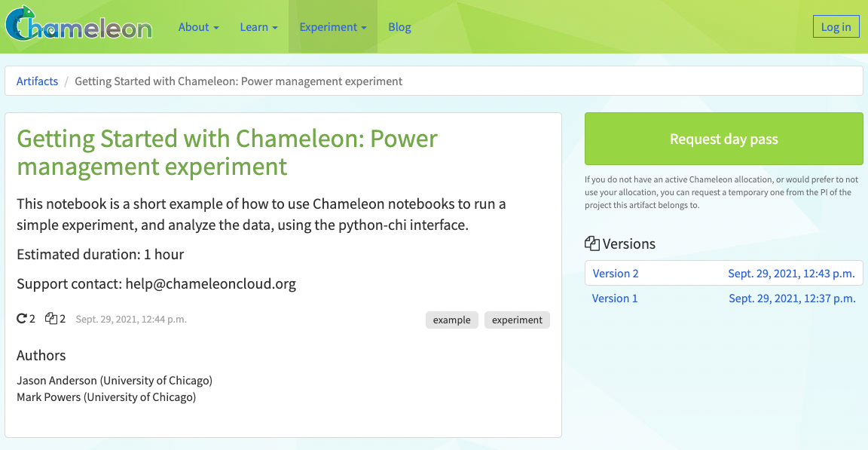This screenshot has width=868, height=450.
Task: Click the Sept. 29, 2021, 12:37 p.m. date
Action: click(792, 298)
